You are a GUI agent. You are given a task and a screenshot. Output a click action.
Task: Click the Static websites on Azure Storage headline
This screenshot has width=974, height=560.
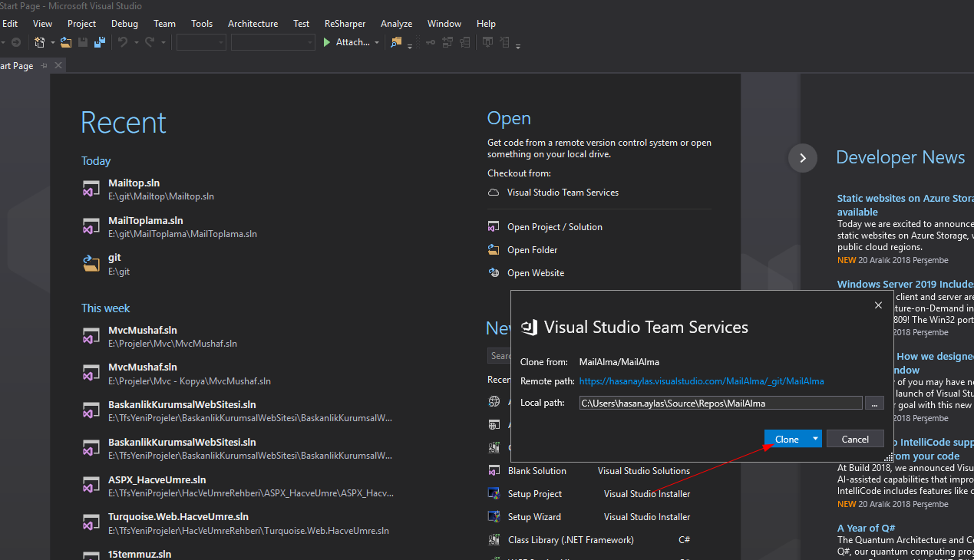pos(905,205)
